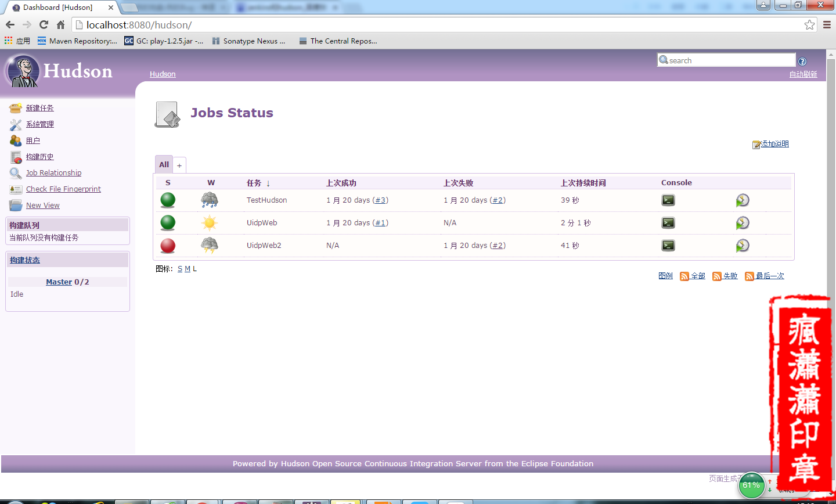The width and height of the screenshot is (836, 504).
Task: Select the All view tab
Action: [164, 164]
